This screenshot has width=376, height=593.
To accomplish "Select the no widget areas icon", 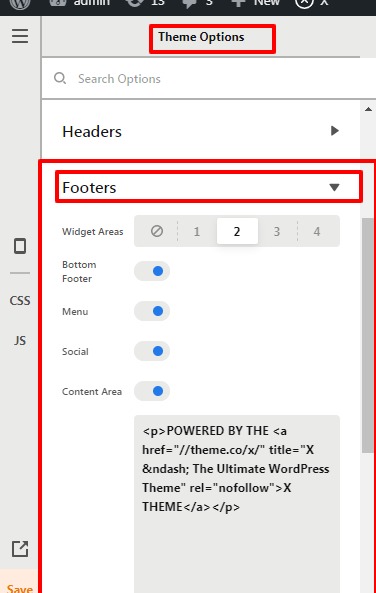I will (x=157, y=231).
